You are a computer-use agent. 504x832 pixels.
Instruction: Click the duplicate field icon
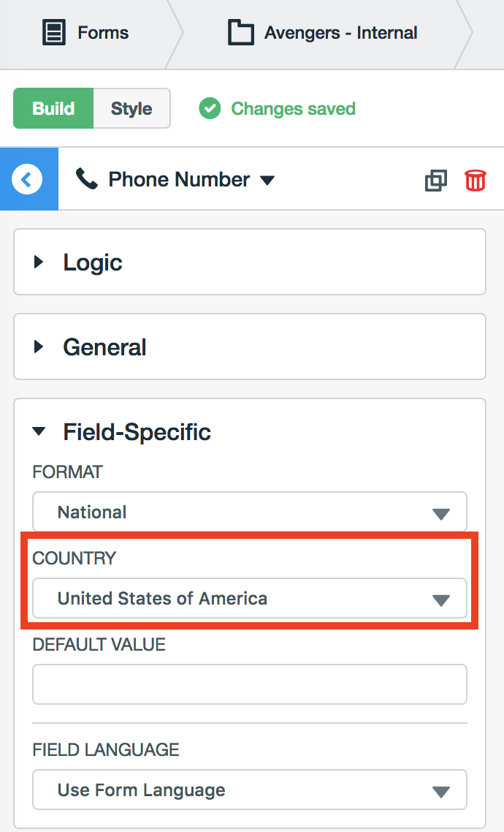[435, 180]
